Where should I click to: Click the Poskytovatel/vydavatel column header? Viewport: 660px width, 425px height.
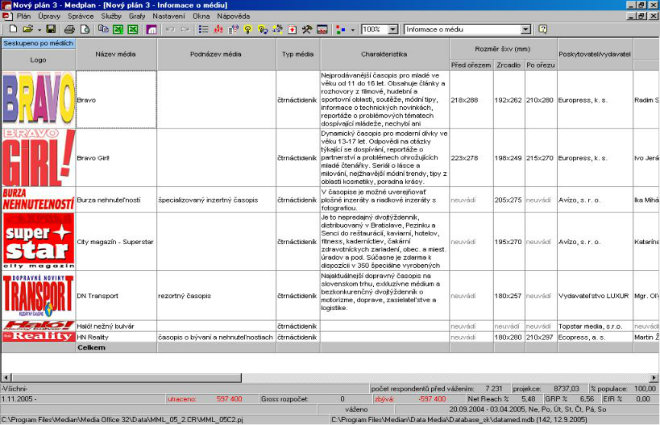coord(595,54)
